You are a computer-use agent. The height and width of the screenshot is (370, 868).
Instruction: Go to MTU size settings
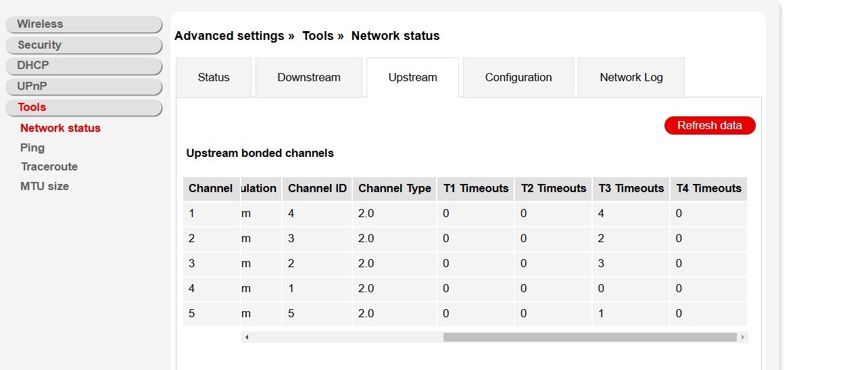[45, 186]
